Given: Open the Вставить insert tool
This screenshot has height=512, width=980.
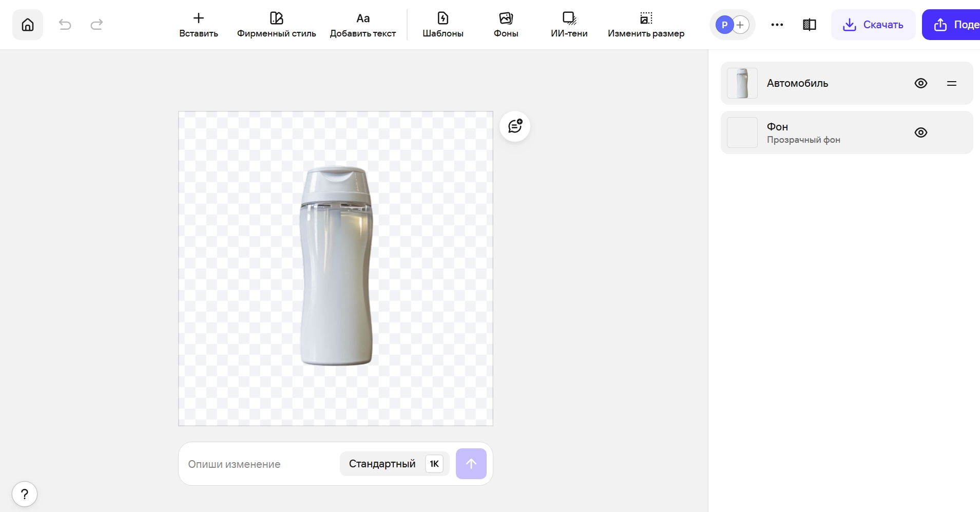Looking at the screenshot, I should 199,25.
